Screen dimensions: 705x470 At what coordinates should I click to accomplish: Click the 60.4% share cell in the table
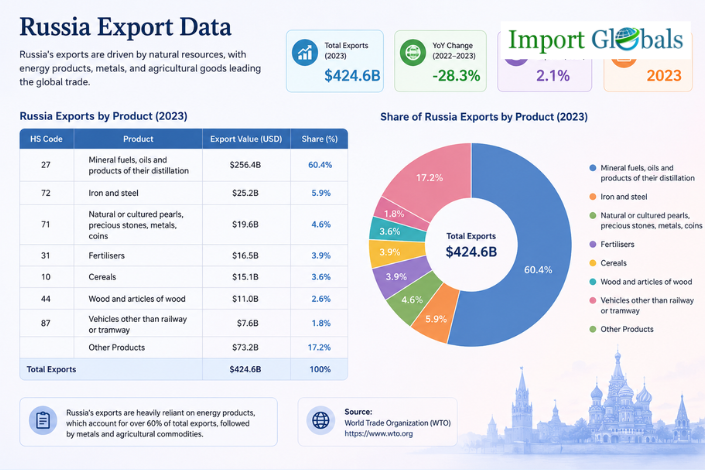(320, 165)
